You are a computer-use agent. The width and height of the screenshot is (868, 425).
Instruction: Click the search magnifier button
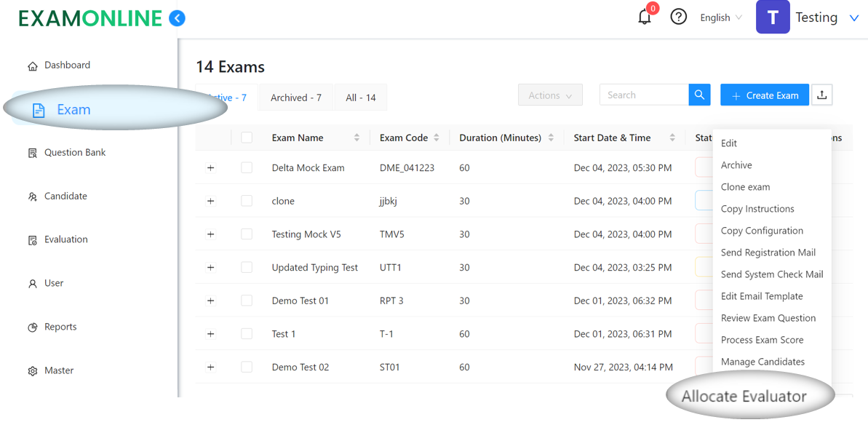click(699, 95)
